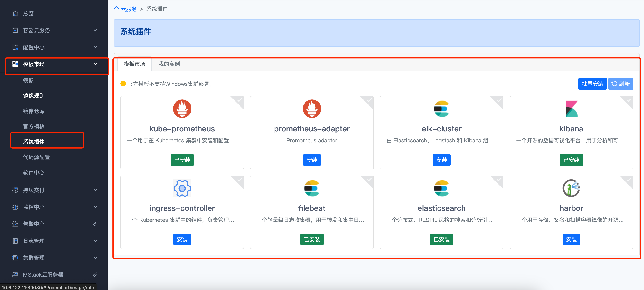Click the MStack云服务器 external link icon
Screen dimensions: 644x290
[95, 274]
